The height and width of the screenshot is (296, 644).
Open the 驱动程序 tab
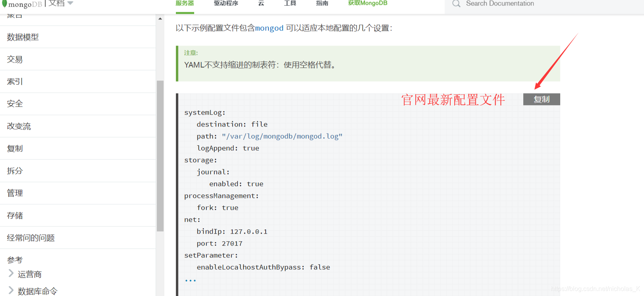point(226,3)
